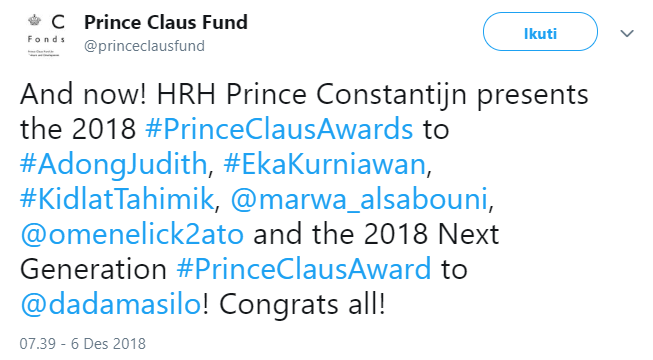This screenshot has width=653, height=360.
Task: Open the Prince Claus Fund display name
Action: point(166,22)
